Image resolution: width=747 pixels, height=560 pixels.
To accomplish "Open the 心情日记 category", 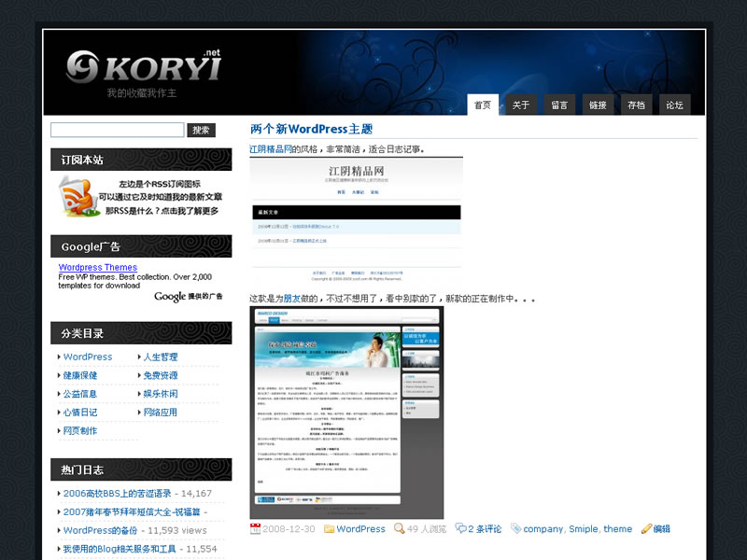I will click(80, 413).
